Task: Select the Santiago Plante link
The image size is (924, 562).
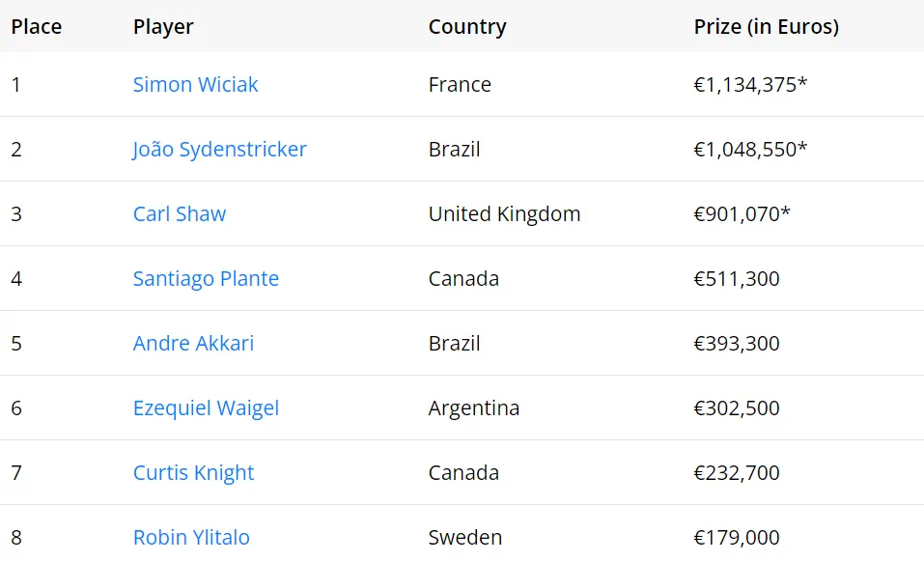Action: 206,279
